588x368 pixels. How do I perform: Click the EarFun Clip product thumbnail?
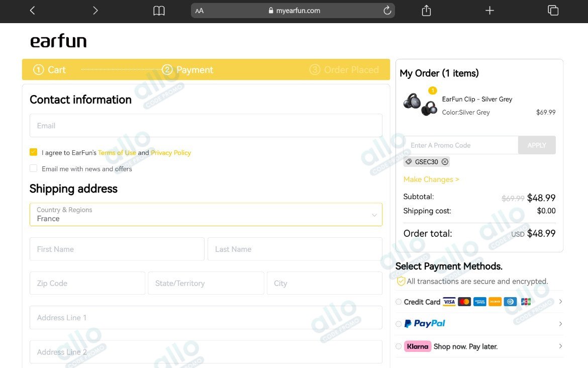point(420,104)
